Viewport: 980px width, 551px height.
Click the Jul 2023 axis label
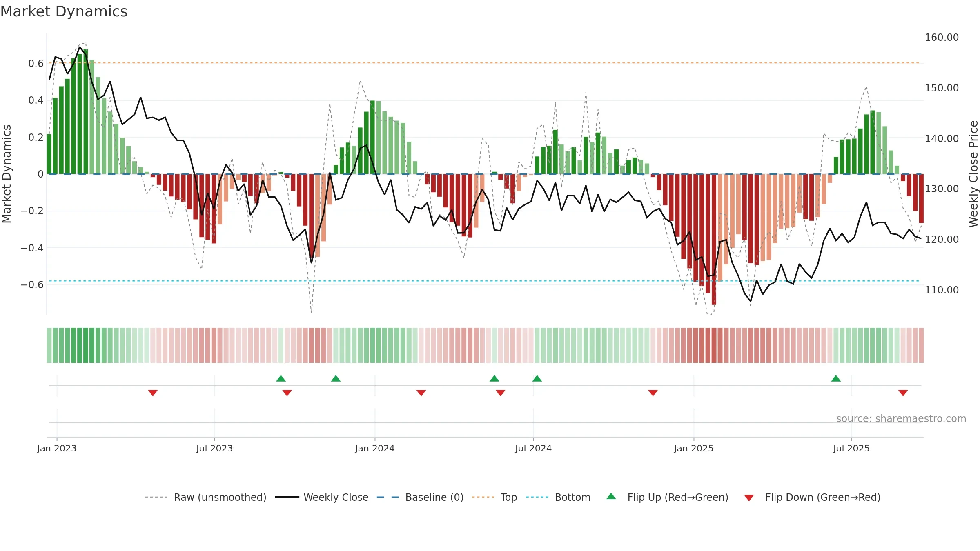[x=214, y=448]
